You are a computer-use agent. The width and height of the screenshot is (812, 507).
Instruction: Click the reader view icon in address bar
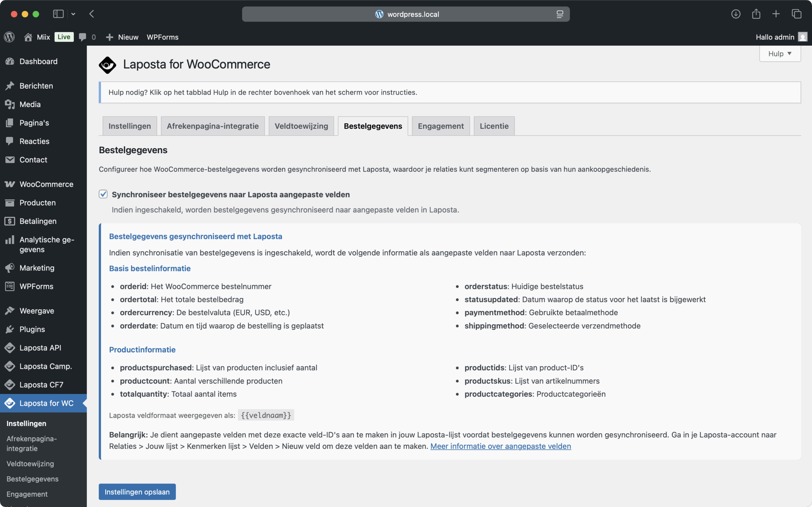[x=560, y=14]
